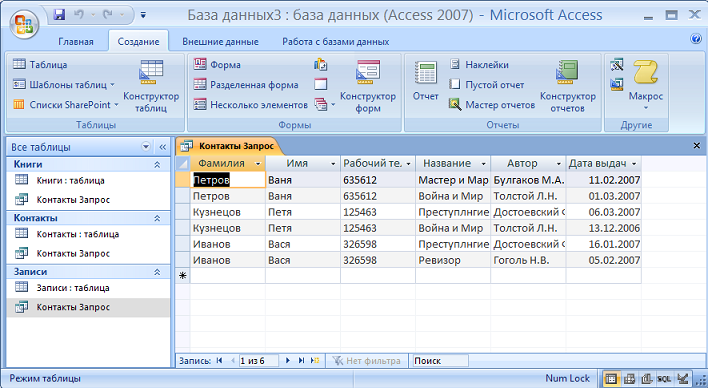Open Конструктор таблиц icon

[x=151, y=72]
